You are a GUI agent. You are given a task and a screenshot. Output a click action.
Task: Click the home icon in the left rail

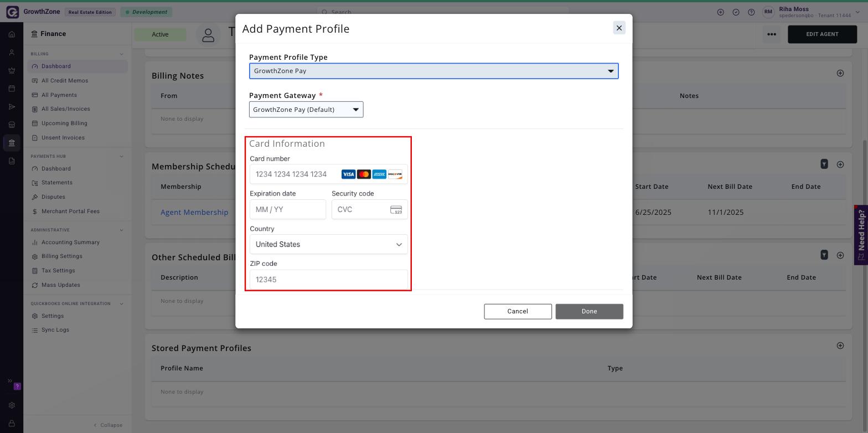(x=12, y=34)
